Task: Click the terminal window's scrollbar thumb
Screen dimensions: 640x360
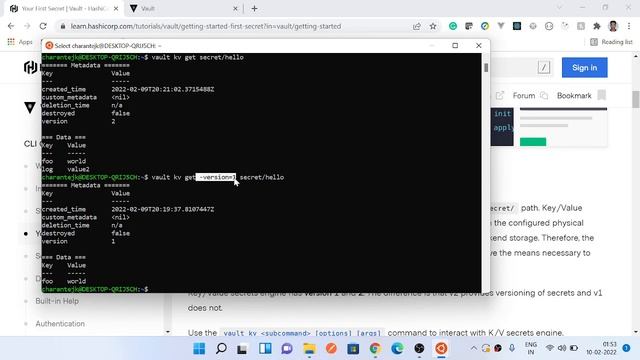Action: (x=486, y=67)
